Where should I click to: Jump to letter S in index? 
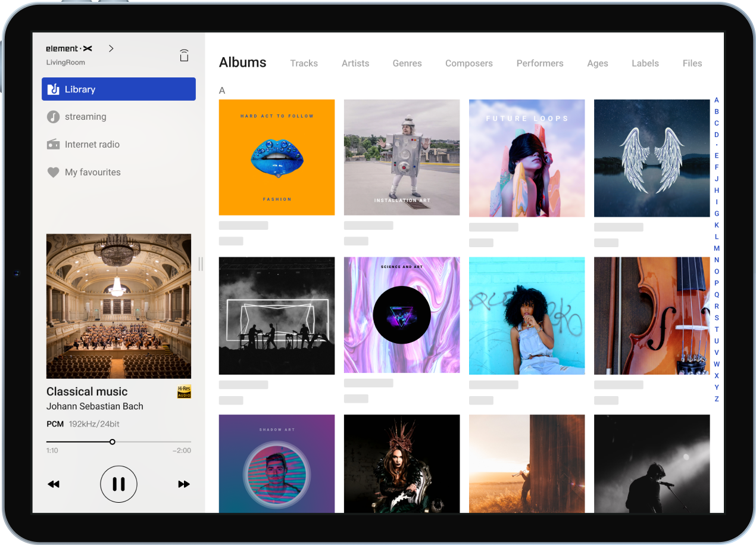(x=717, y=317)
